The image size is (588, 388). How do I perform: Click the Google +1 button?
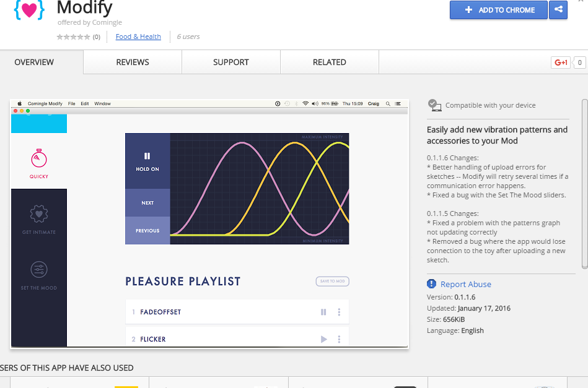(x=561, y=63)
